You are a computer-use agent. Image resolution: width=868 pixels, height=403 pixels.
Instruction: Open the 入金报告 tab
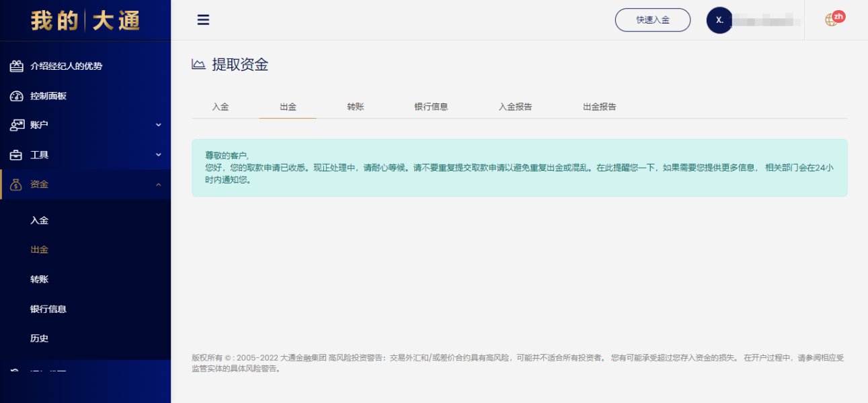(515, 107)
